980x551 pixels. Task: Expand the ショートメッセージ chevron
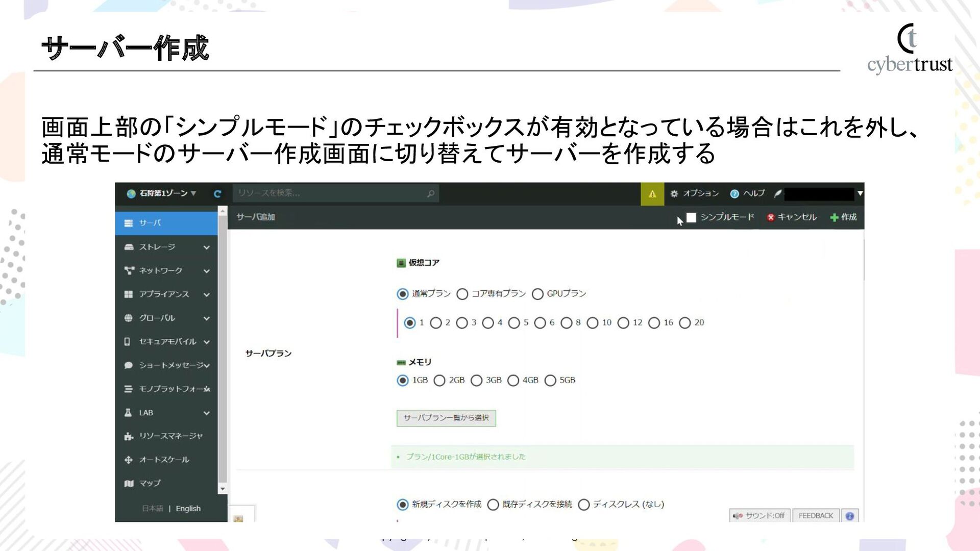coord(207,366)
